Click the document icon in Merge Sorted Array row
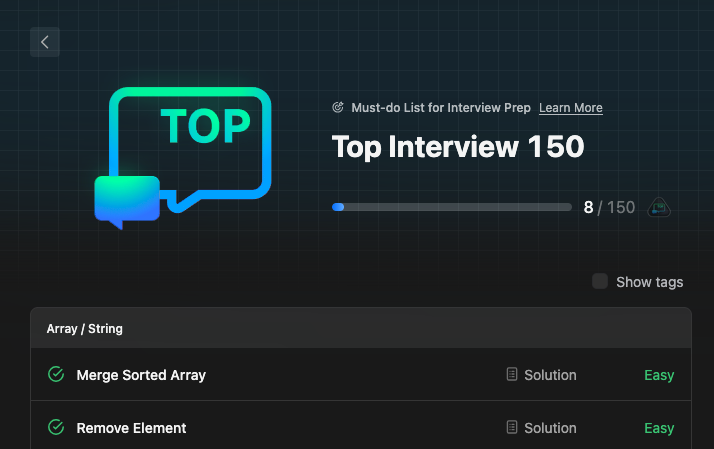The width and height of the screenshot is (714, 449). pos(512,374)
